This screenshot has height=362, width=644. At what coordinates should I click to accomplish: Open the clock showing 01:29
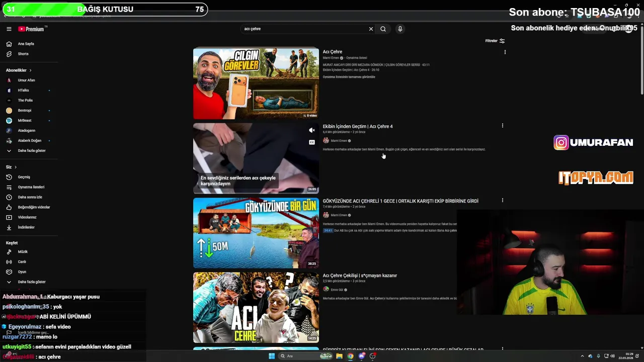[x=625, y=356]
